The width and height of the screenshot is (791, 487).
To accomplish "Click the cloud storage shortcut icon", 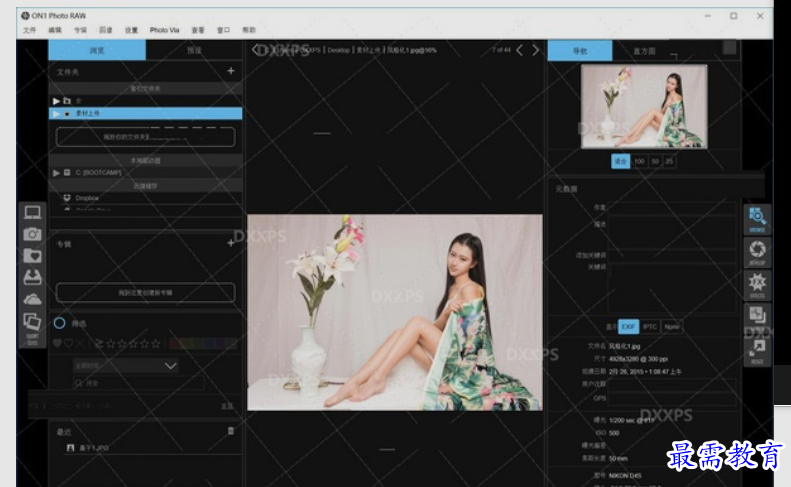I will coord(32,299).
